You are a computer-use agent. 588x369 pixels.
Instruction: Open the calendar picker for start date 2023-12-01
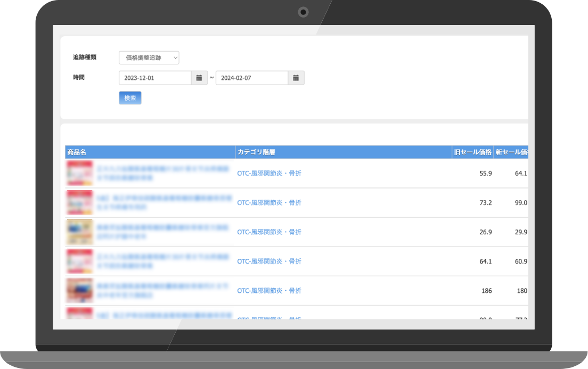coord(199,78)
